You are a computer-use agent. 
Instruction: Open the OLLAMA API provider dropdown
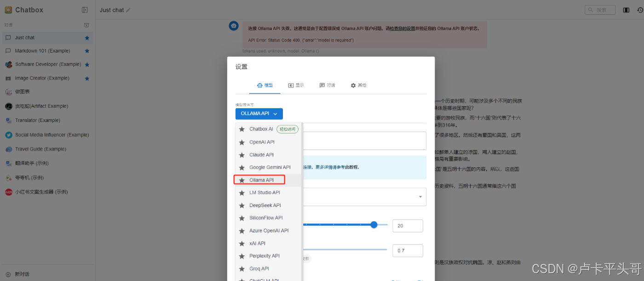259,114
